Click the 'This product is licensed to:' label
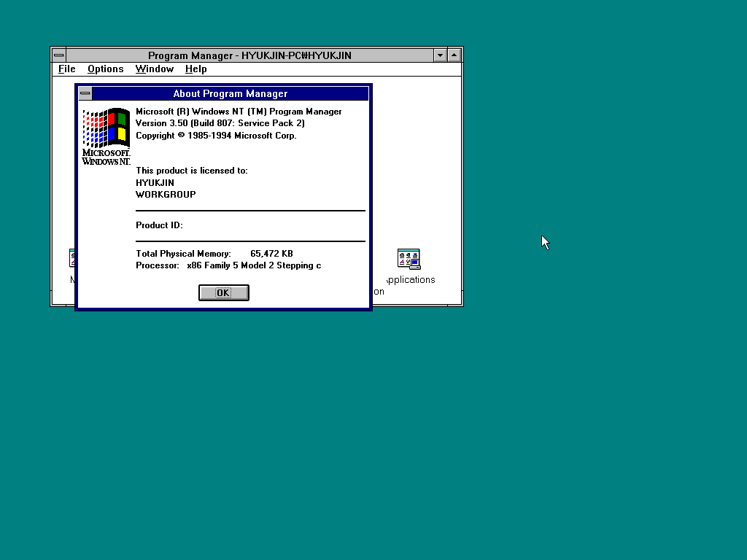The height and width of the screenshot is (560, 747). pyautogui.click(x=192, y=171)
